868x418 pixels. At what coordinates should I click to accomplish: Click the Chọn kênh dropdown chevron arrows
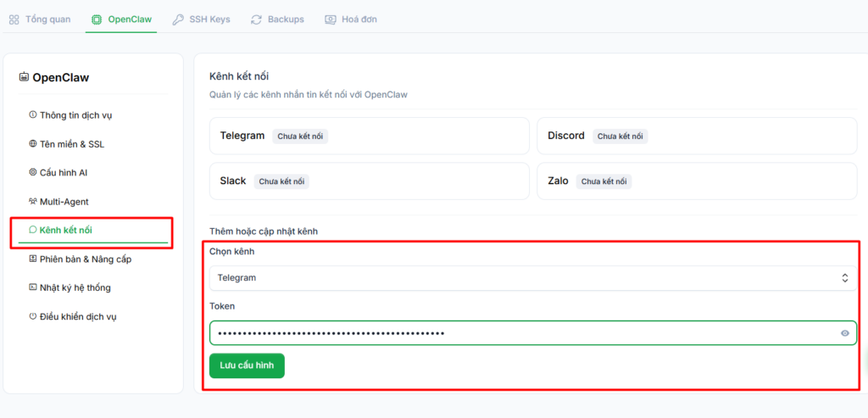pos(845,278)
